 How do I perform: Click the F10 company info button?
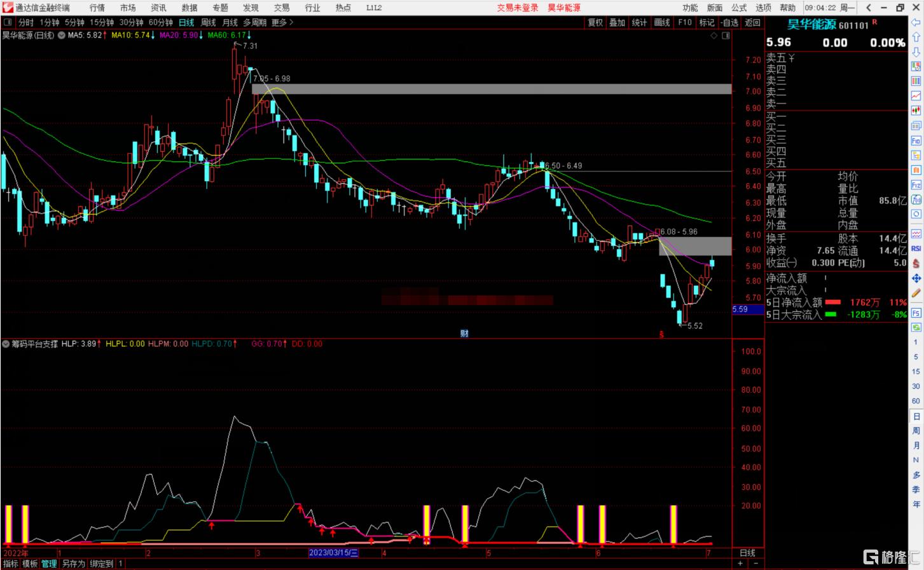click(x=685, y=22)
